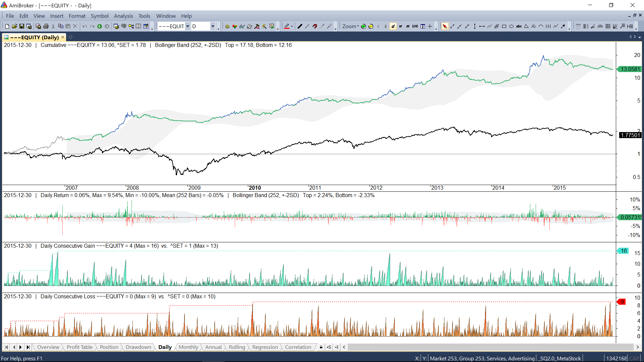Viewport: 644px width, 362px height.
Task: Click the green zoom in icon
Action: (363, 26)
